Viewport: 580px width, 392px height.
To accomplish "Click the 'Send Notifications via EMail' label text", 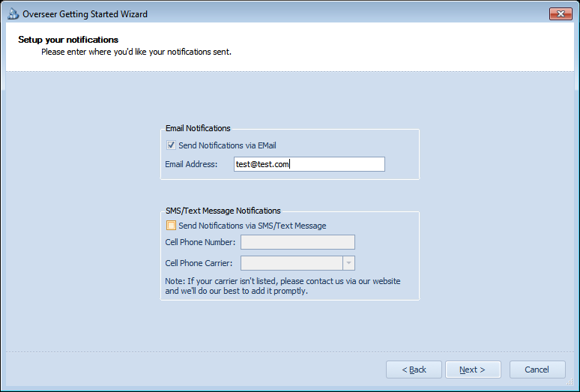I will click(227, 145).
